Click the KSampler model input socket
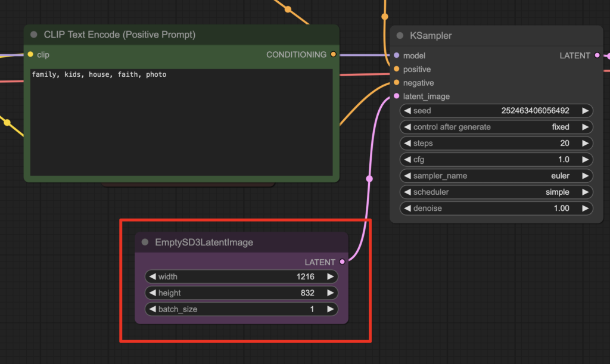Image resolution: width=610 pixels, height=364 pixels. coord(396,55)
